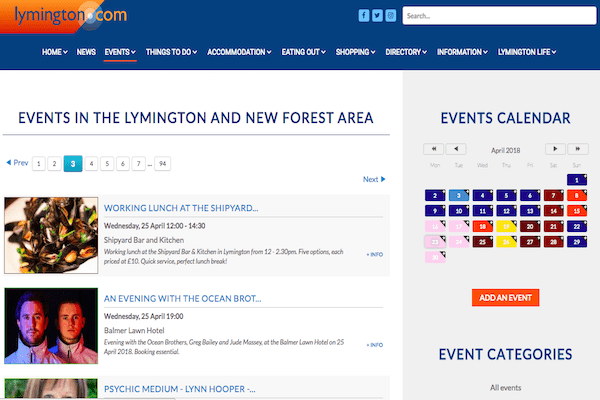Select April 3 in events calendar
The width and height of the screenshot is (600, 400).
(459, 195)
